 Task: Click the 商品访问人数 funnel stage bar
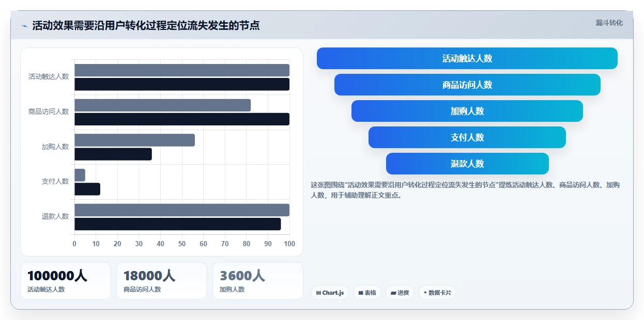pyautogui.click(x=467, y=85)
